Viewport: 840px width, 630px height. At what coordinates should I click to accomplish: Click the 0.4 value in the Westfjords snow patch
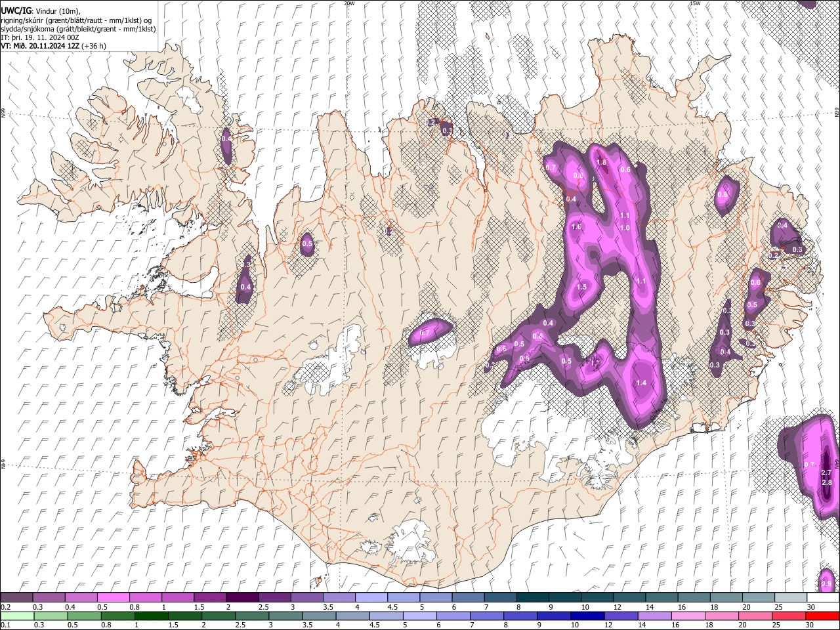pos(226,139)
